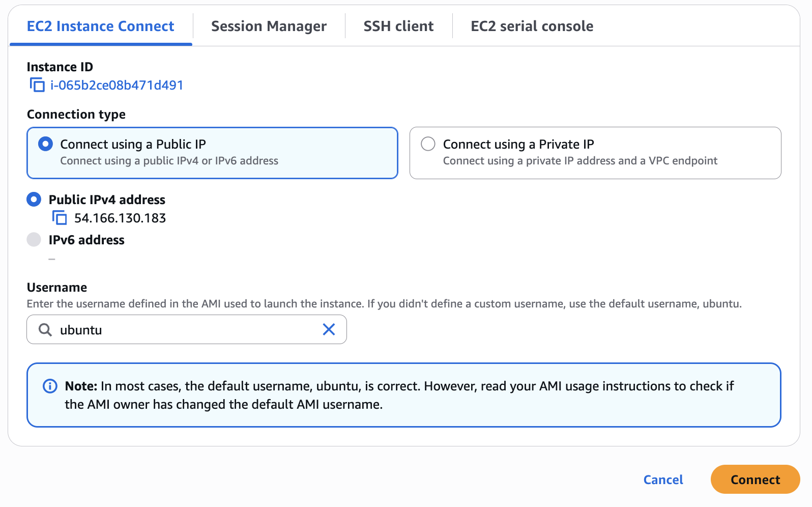Open instance link i-065b2ce08b471d491
The height and width of the screenshot is (507, 812).
(117, 85)
